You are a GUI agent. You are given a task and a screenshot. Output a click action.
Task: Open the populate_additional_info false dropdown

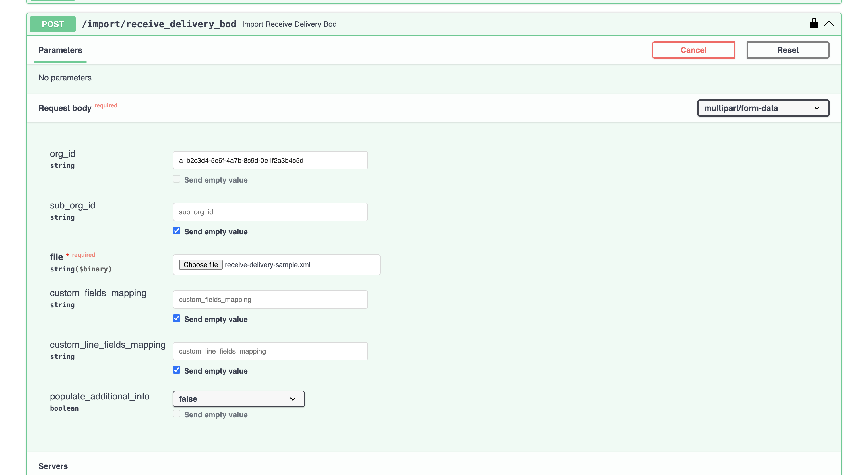click(x=239, y=399)
